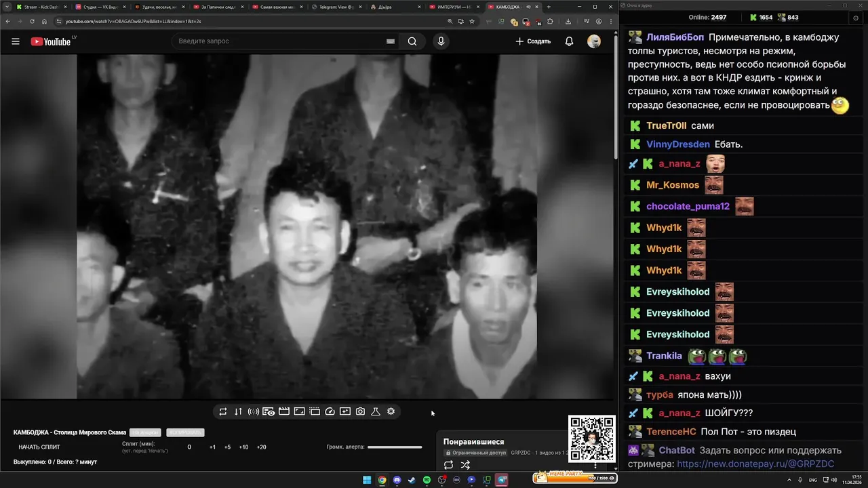868x488 pixels.
Task: Click НАЧАТЬ СПЛИТ button
Action: point(39,447)
